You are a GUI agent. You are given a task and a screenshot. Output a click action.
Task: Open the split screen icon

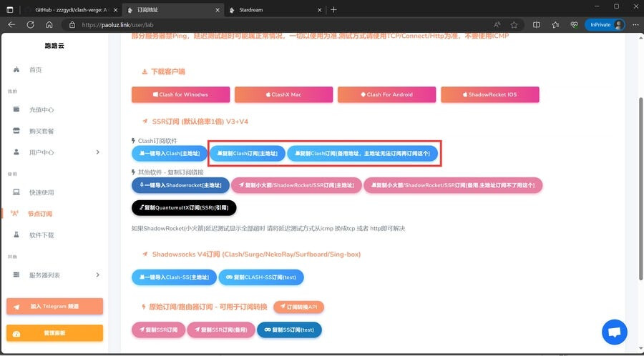point(537,24)
